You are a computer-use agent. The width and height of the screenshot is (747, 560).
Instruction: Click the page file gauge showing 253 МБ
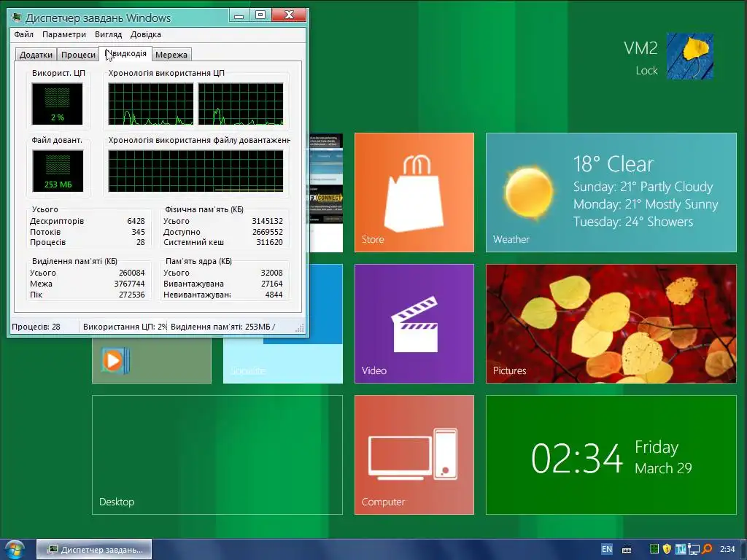[58, 171]
